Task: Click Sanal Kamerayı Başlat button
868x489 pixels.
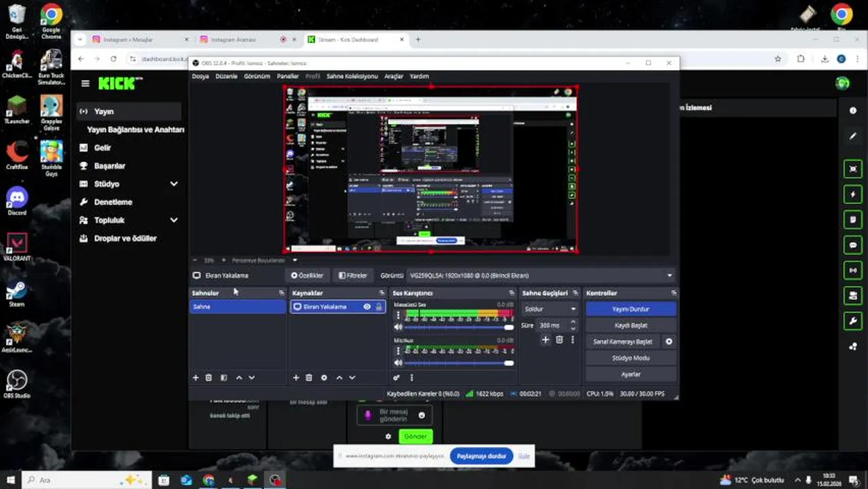Action: coord(623,342)
